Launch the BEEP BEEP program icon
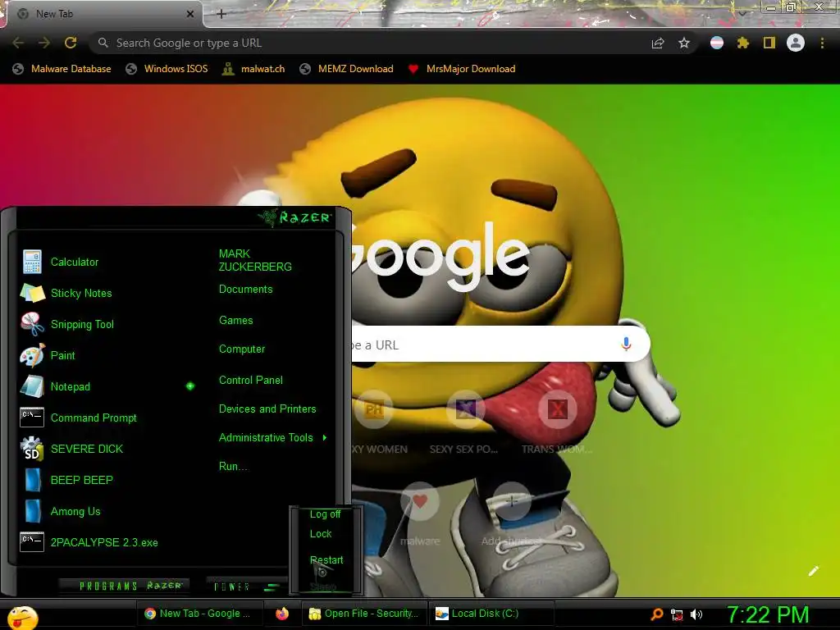840x630 pixels. (33, 480)
